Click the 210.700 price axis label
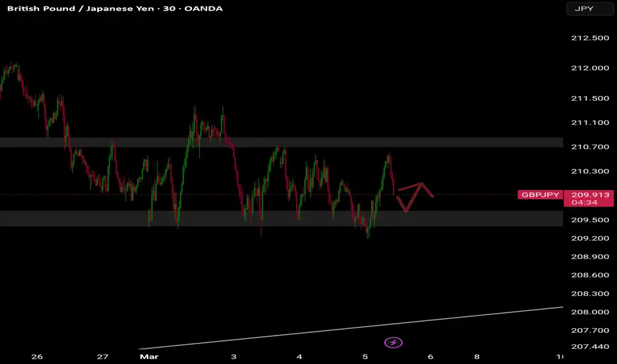Screen dimensions: 617x364 590,147
